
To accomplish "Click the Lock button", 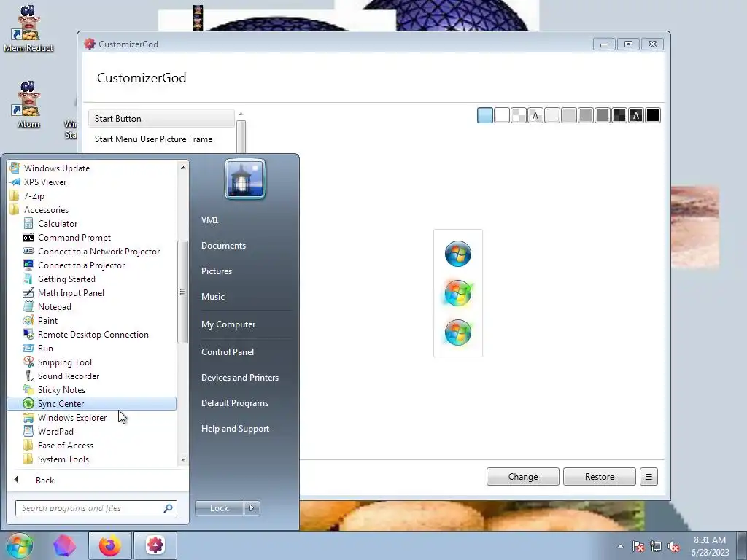I will pos(220,508).
